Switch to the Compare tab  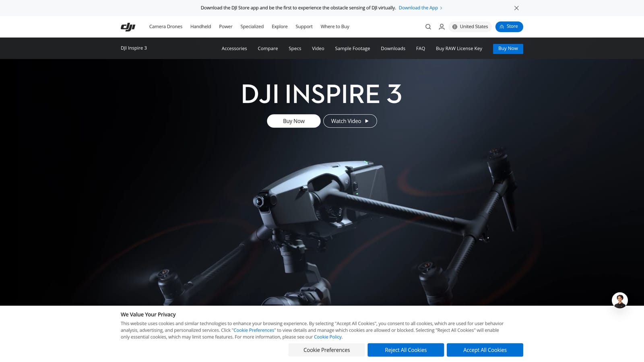268,48
